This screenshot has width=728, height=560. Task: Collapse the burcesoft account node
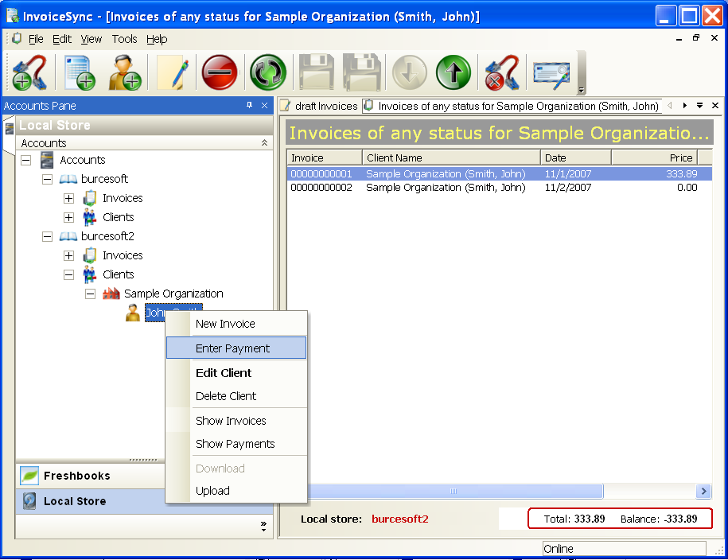click(x=48, y=179)
